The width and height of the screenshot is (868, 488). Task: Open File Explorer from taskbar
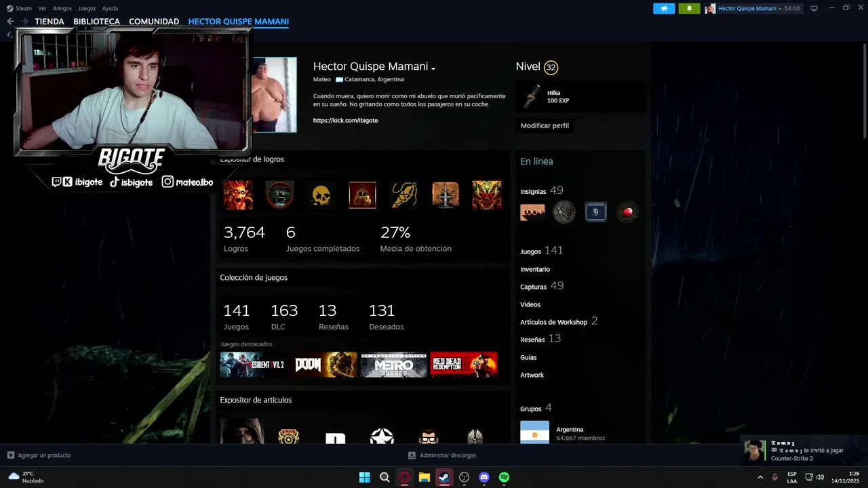coord(425,477)
